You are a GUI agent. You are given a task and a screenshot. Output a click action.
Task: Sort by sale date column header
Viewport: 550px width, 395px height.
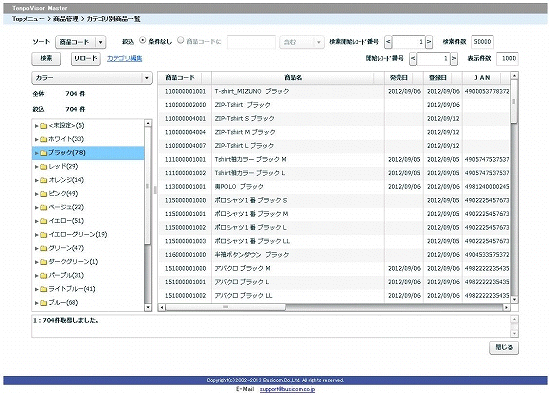pyautogui.click(x=404, y=78)
